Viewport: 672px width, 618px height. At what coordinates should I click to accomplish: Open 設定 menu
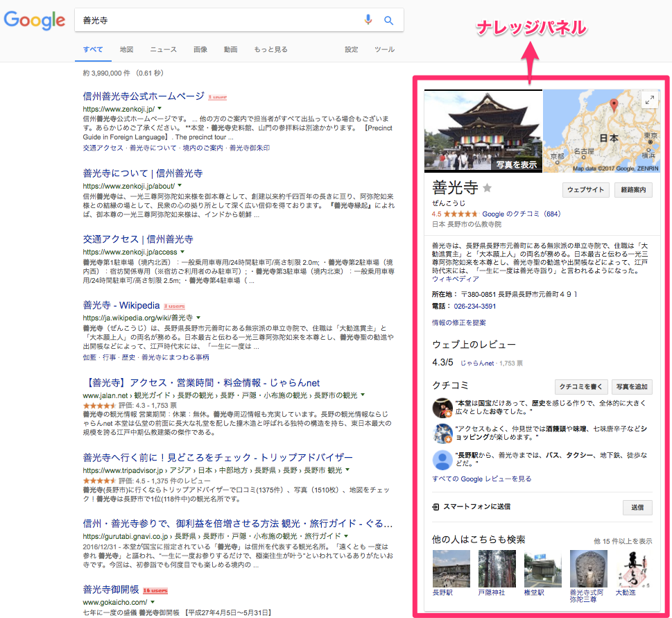click(x=352, y=50)
